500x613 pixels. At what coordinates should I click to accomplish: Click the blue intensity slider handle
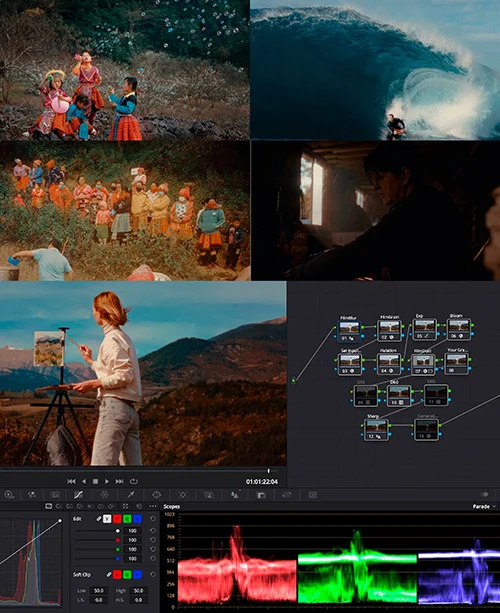click(x=118, y=559)
